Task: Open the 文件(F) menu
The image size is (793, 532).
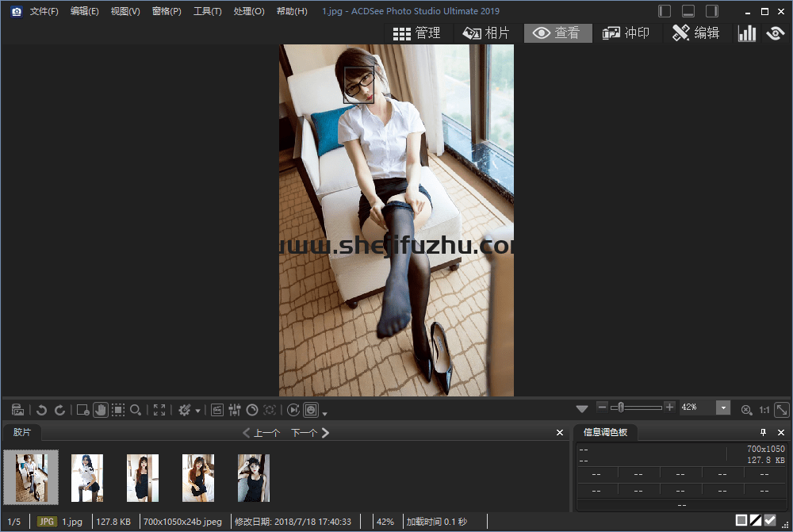Action: [44, 11]
